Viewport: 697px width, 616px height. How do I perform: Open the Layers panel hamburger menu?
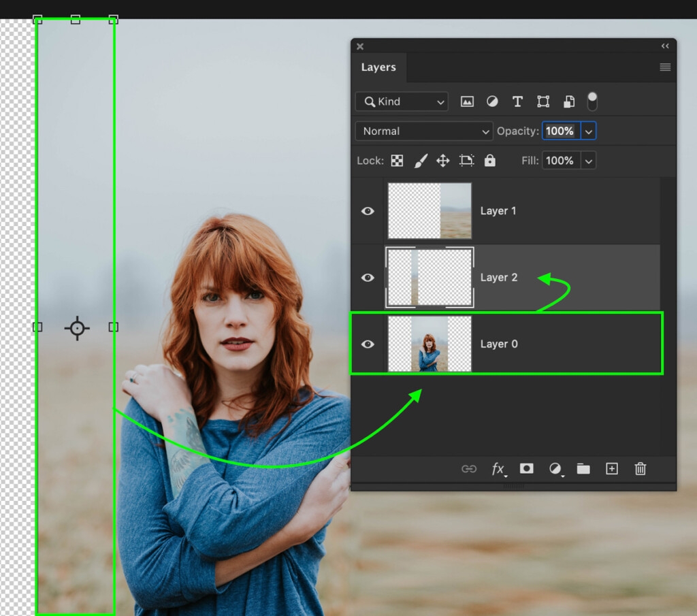pyautogui.click(x=665, y=67)
